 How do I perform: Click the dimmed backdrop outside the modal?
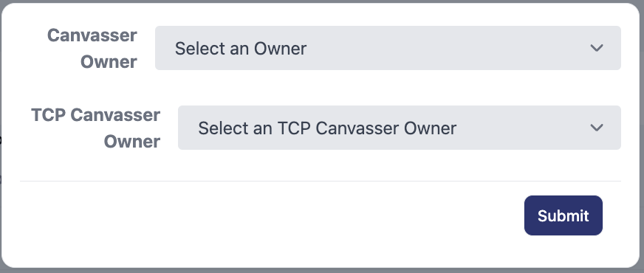point(642,136)
